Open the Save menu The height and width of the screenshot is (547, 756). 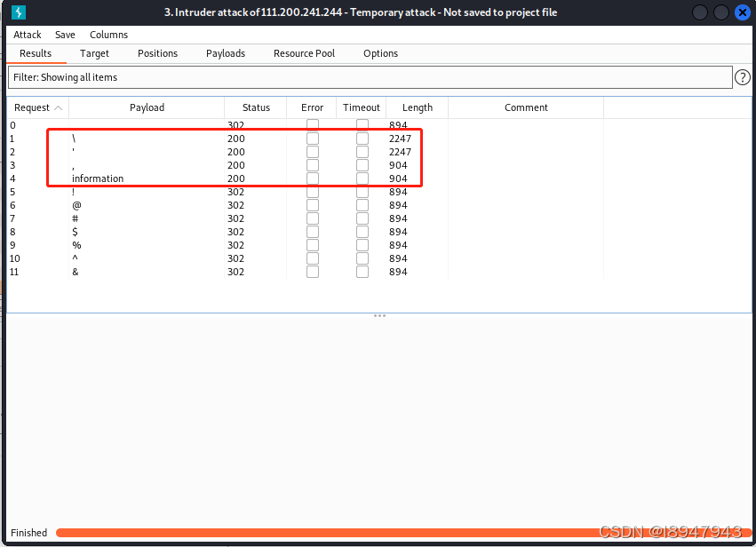click(x=65, y=35)
